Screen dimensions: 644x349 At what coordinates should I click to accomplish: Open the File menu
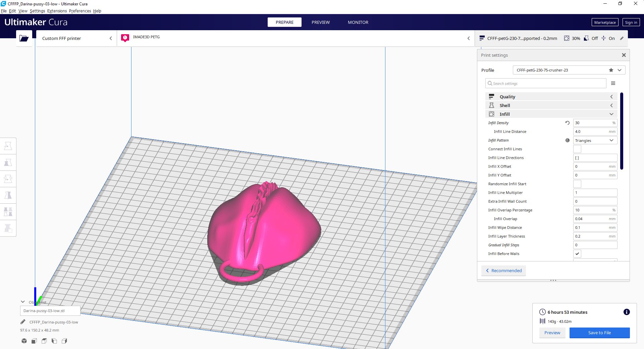[x=4, y=11]
